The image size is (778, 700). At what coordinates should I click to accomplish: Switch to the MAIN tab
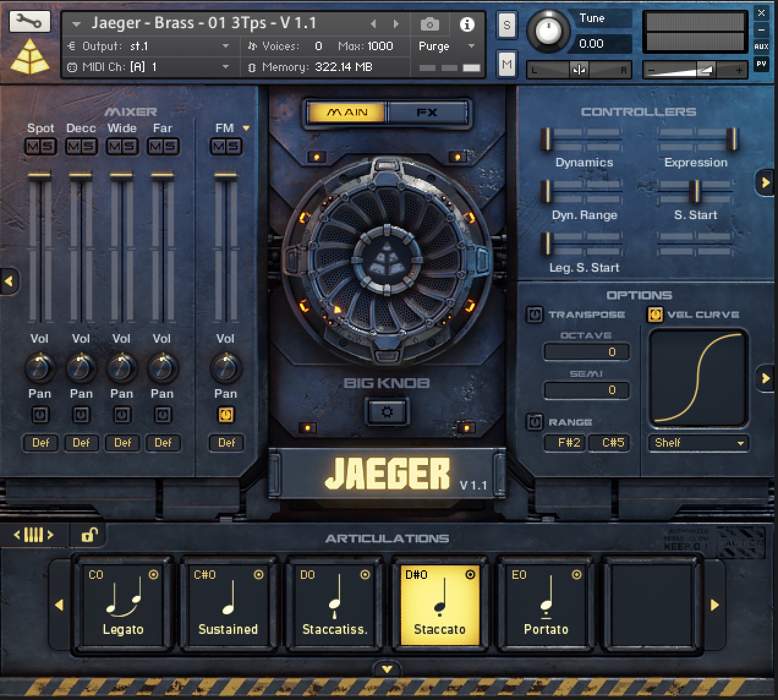347,113
